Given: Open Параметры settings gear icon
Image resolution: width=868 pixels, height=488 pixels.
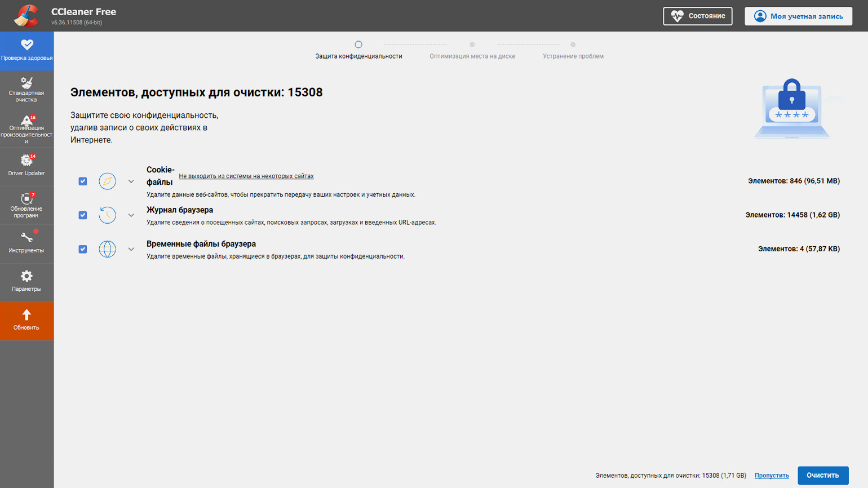Looking at the screenshot, I should coord(26,276).
